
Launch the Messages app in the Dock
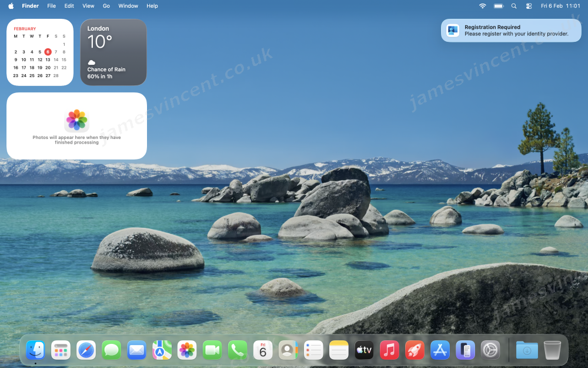[x=111, y=350]
